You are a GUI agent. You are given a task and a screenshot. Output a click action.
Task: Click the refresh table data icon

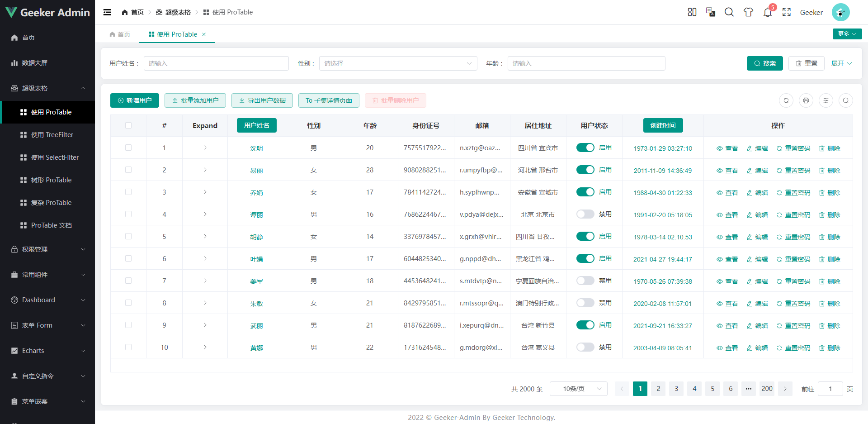click(786, 100)
